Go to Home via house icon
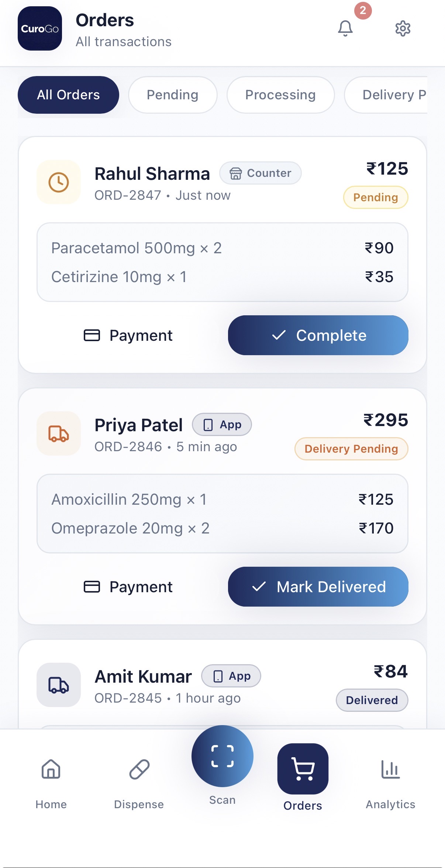The image size is (445, 868). [x=51, y=770]
